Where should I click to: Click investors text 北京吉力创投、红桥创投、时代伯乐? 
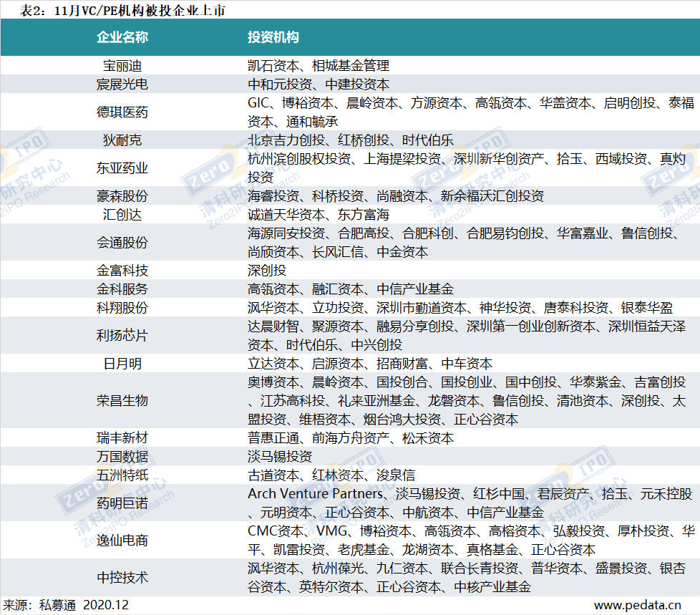351,140
